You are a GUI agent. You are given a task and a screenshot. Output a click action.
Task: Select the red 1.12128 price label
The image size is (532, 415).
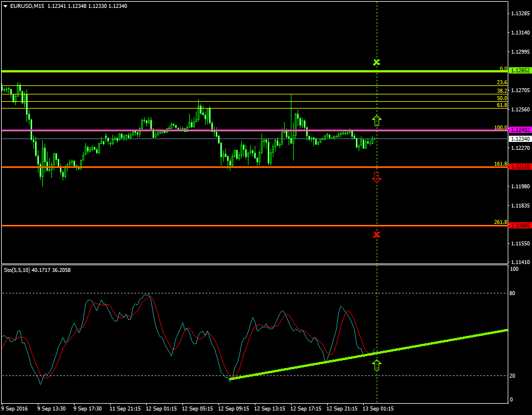pos(520,167)
